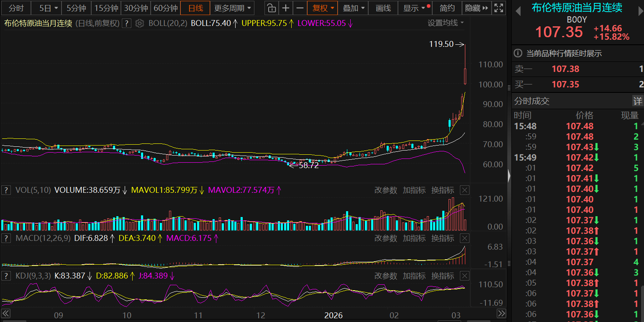644x322 pixels.
Task: Open BOLL indicator settings gear icon
Action: (140, 23)
